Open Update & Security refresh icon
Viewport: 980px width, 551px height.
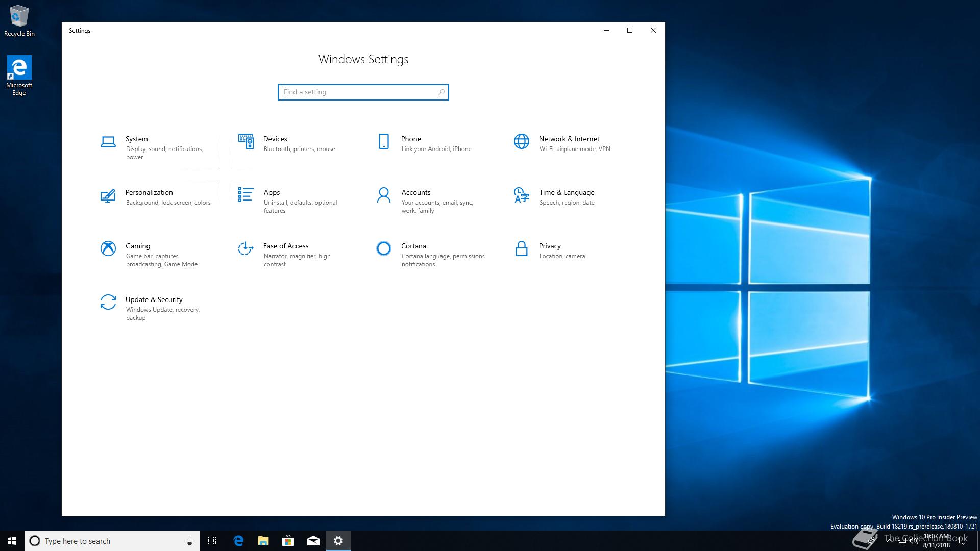108,302
